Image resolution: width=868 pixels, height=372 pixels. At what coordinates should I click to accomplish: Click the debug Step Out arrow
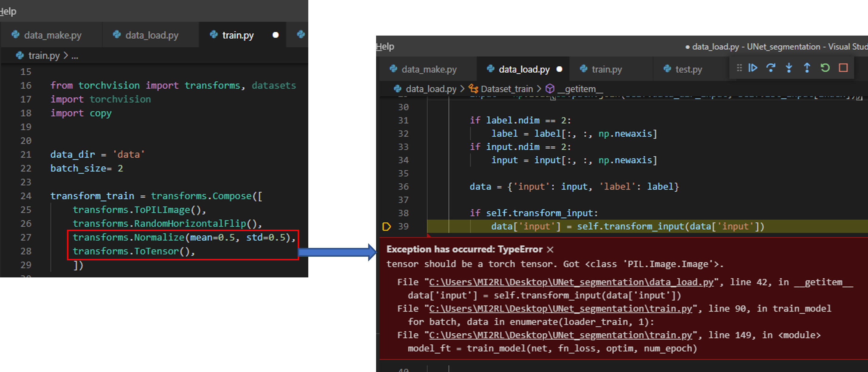click(807, 68)
